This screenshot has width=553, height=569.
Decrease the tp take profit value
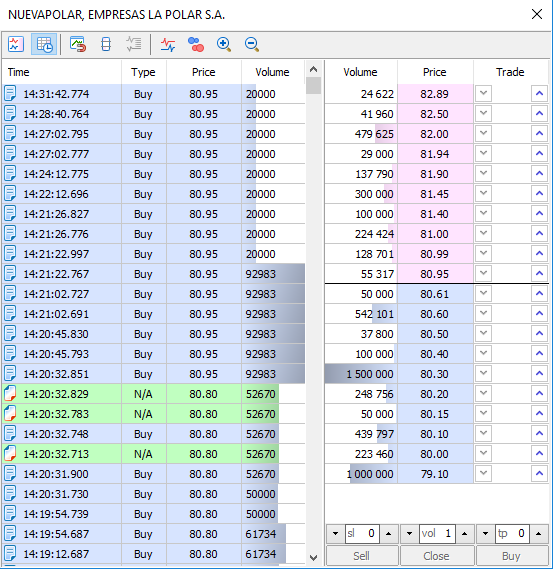(x=485, y=534)
